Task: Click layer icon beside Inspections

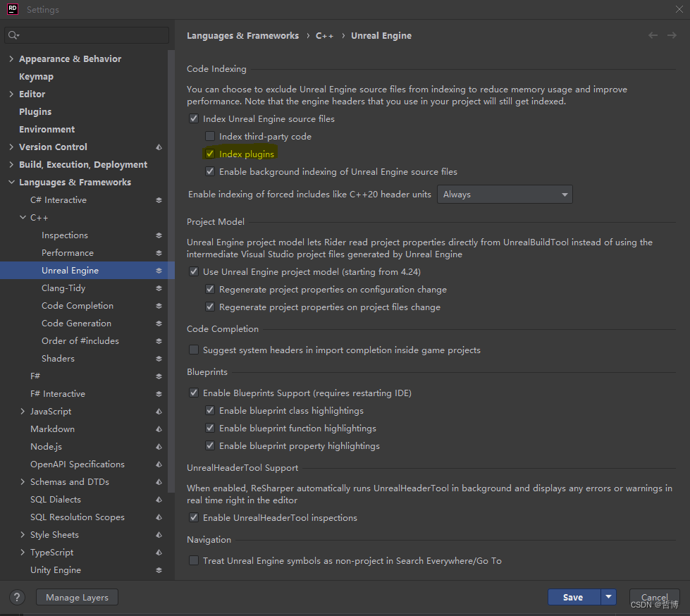Action: tap(159, 235)
